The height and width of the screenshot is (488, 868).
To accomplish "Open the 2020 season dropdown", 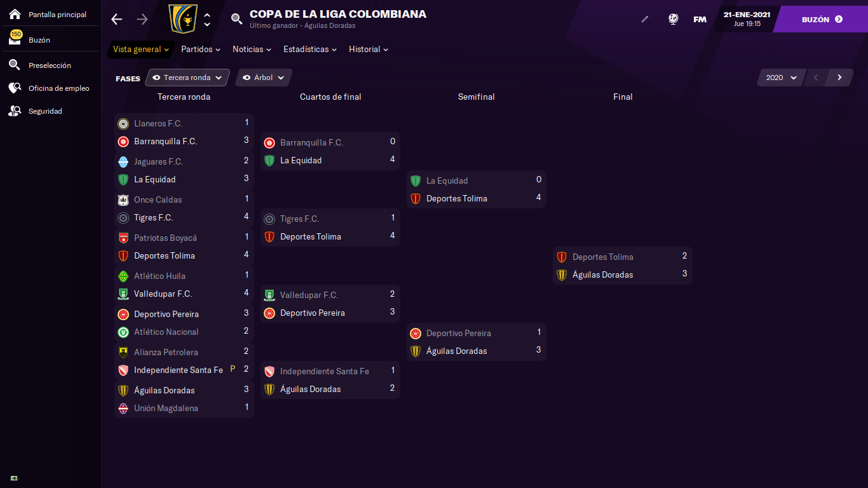I will tap(781, 78).
